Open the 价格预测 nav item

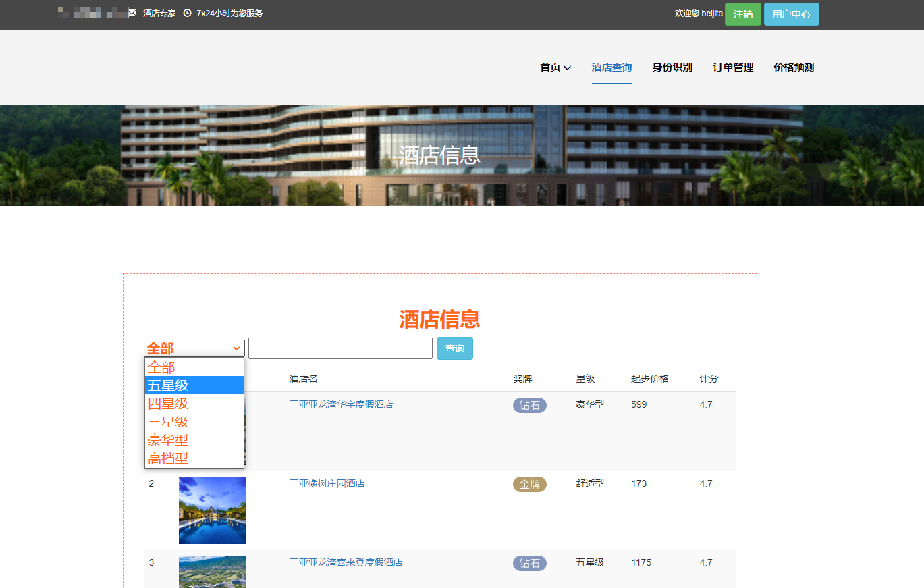[794, 68]
